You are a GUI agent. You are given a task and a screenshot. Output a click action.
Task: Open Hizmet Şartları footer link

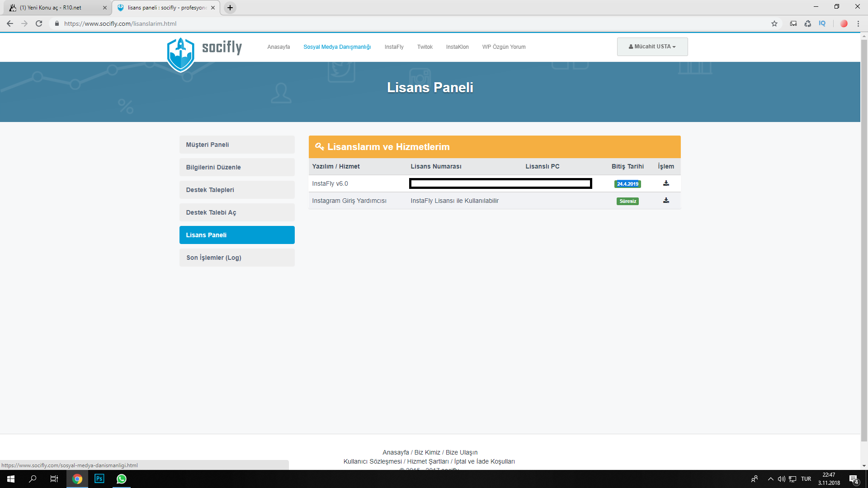click(x=428, y=461)
